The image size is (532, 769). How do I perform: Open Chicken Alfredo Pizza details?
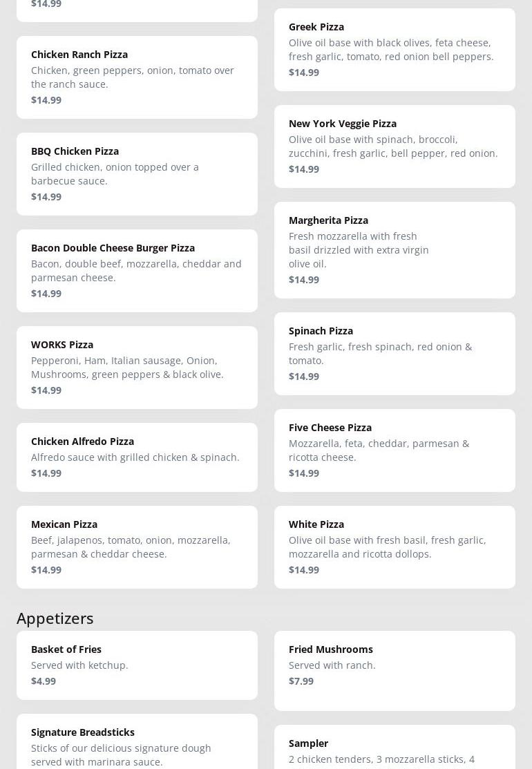137,457
